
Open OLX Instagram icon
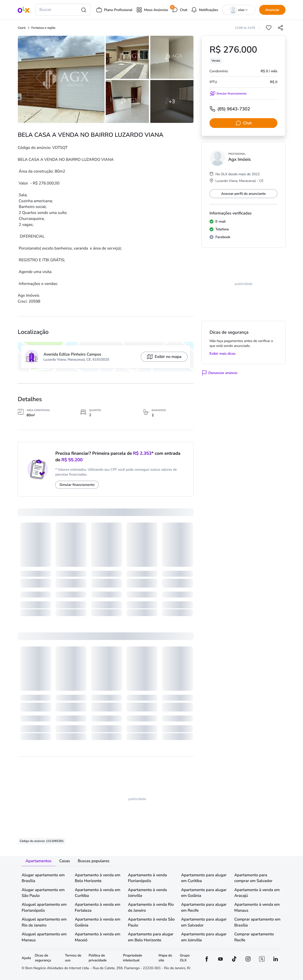tap(248, 959)
